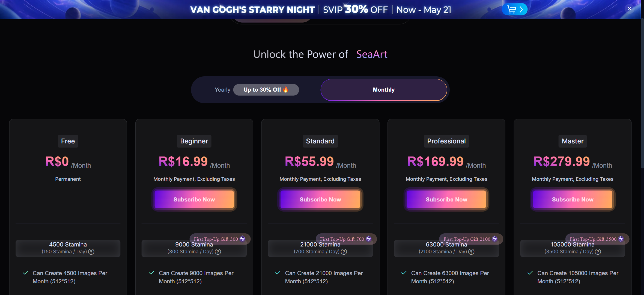
Task: Click help icon beside 700 Stamina / Day
Action: (x=344, y=252)
